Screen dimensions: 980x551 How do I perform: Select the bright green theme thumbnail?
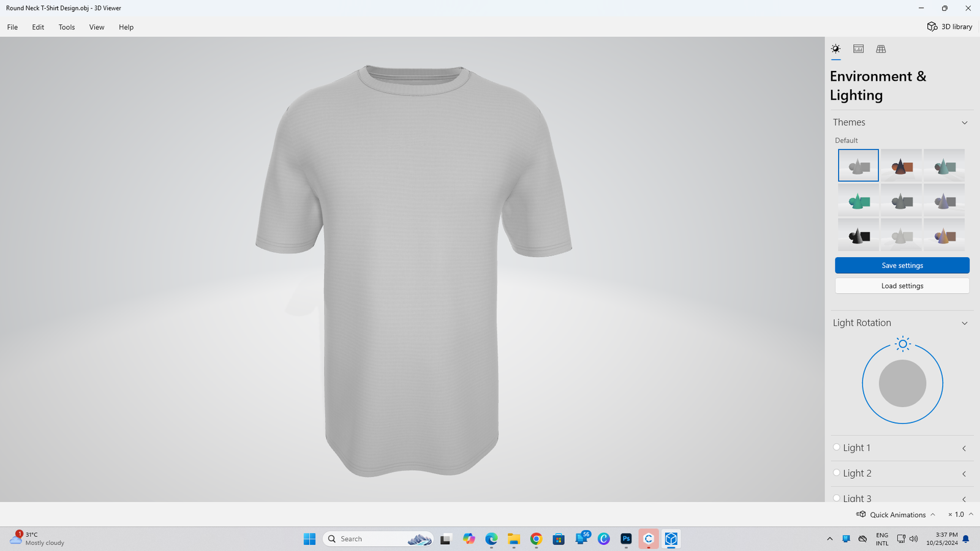pos(858,200)
